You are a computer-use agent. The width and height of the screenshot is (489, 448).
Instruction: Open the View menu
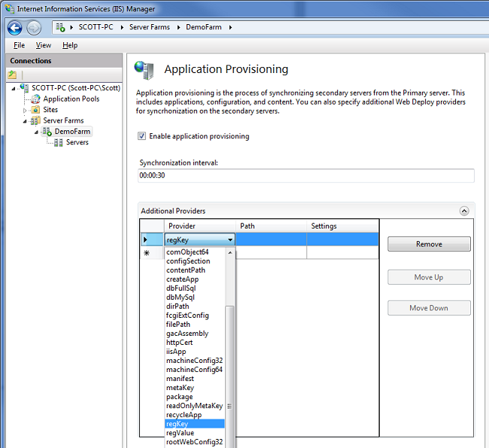coord(44,45)
